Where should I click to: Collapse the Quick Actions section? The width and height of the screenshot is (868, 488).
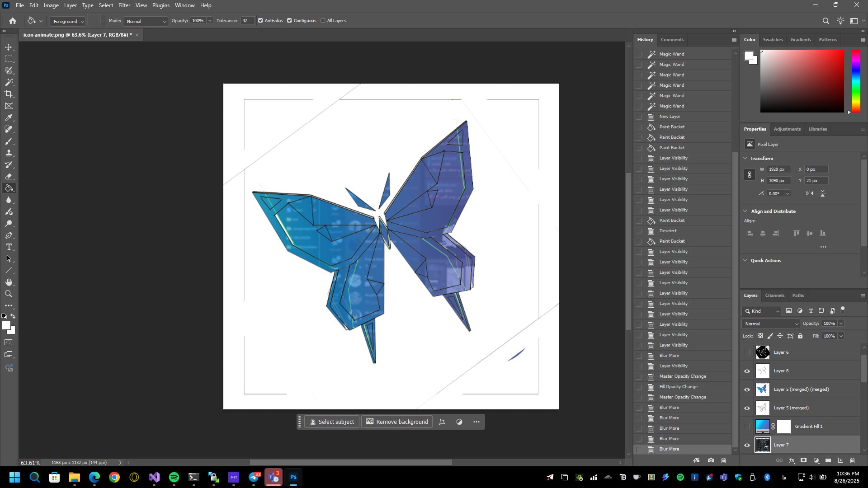(745, 260)
